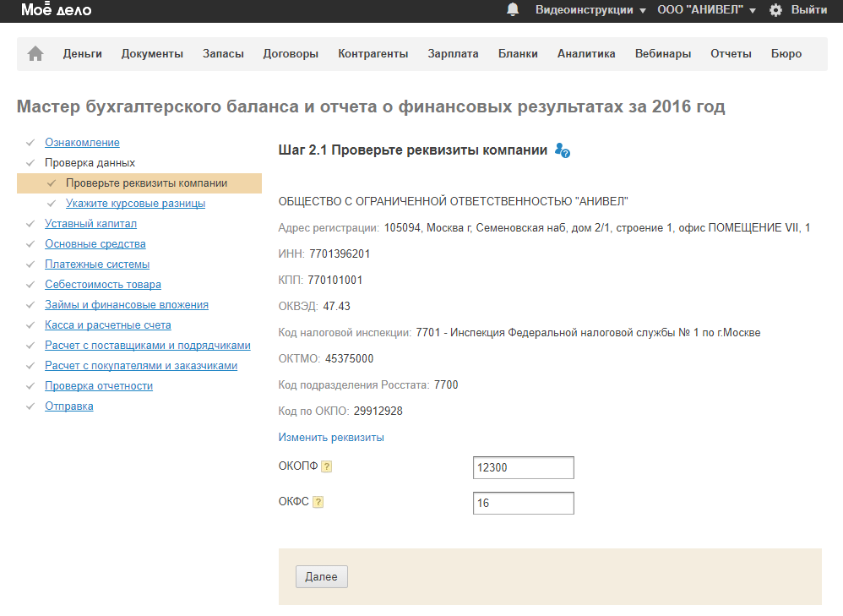Go to the Контрагенты menu
The image size is (843, 616).
click(373, 54)
